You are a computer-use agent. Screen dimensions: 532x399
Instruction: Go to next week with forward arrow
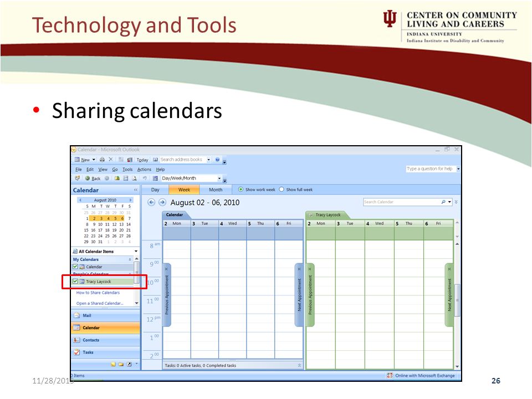coord(162,202)
